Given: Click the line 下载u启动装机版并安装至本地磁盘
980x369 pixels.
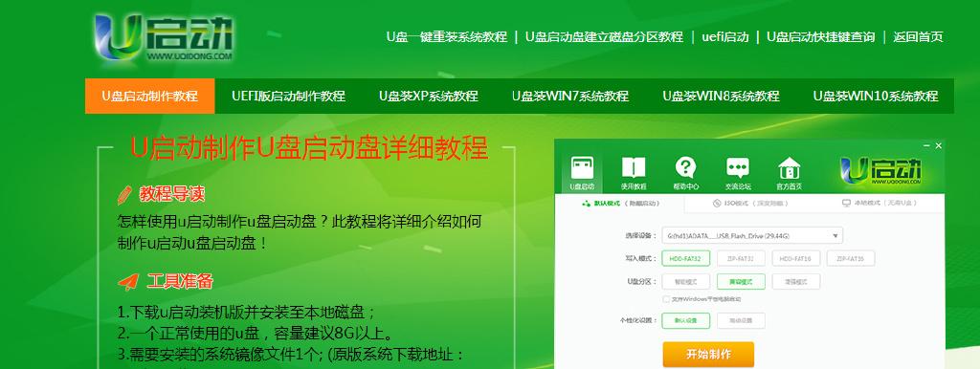Looking at the screenshot, I should tap(246, 312).
